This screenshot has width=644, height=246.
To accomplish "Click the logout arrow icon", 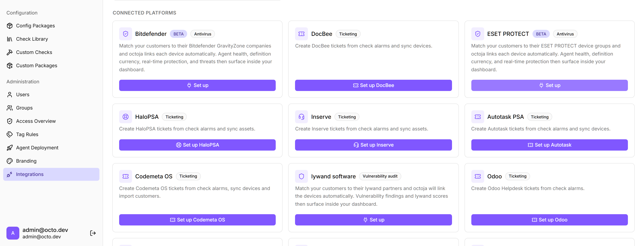I will click(x=93, y=233).
